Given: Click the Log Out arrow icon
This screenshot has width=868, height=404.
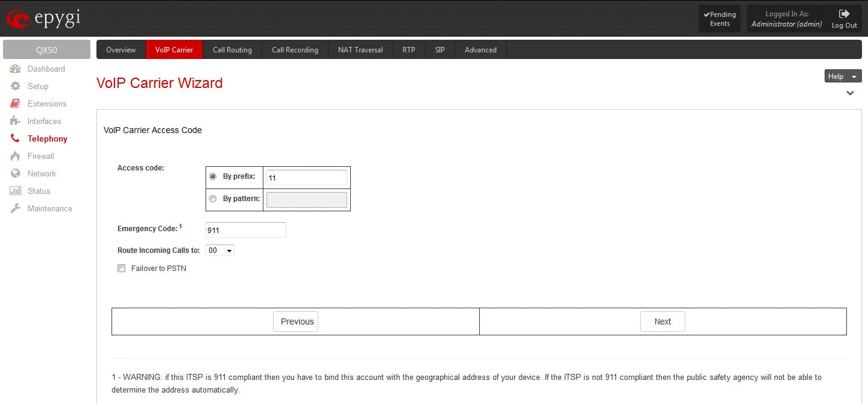Looking at the screenshot, I should coord(844,14).
